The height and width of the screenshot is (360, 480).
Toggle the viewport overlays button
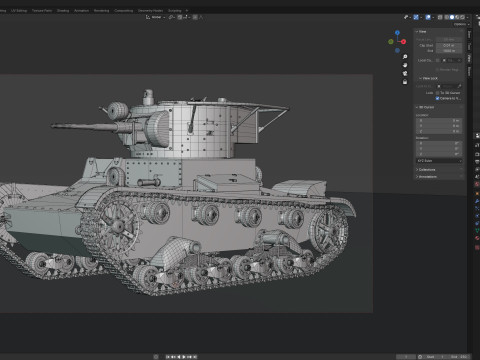pyautogui.click(x=428, y=17)
